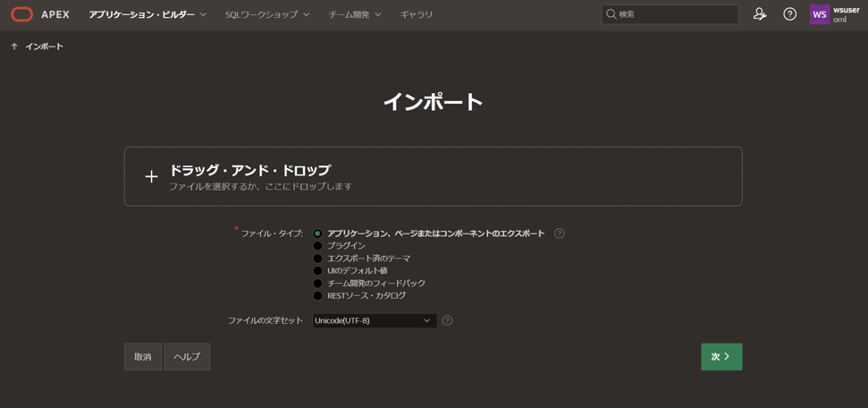Viewport: 868px width, 408px height.
Task: Expand the アプリケーション・ビルダー menu
Action: point(147,14)
